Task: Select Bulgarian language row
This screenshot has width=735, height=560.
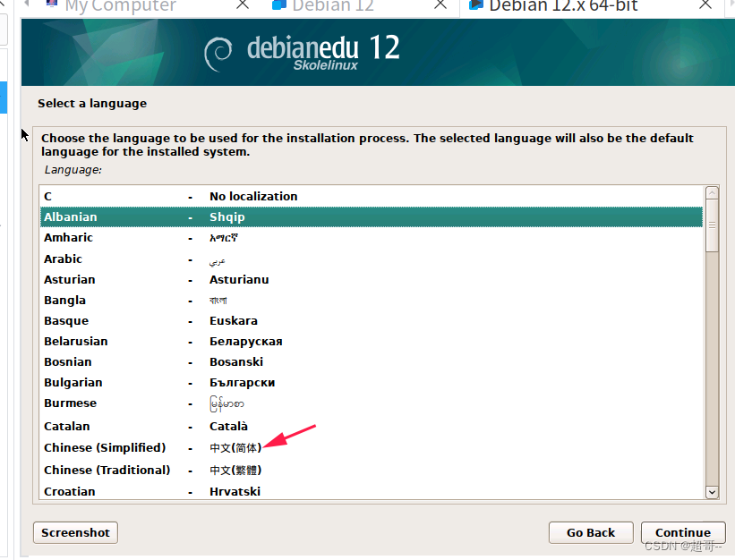Action: 372,383
